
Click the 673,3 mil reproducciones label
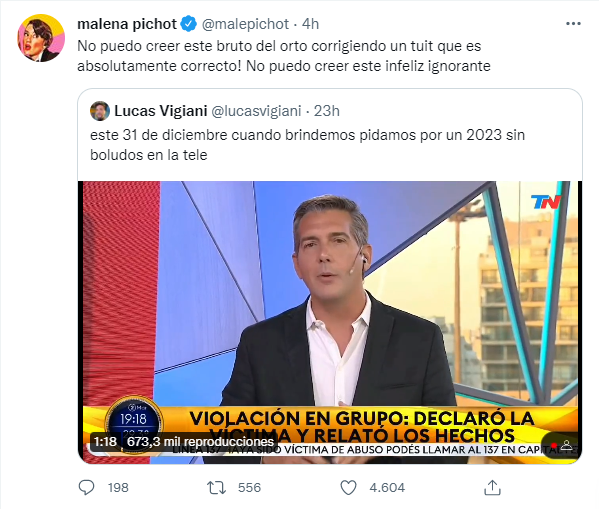(x=200, y=442)
